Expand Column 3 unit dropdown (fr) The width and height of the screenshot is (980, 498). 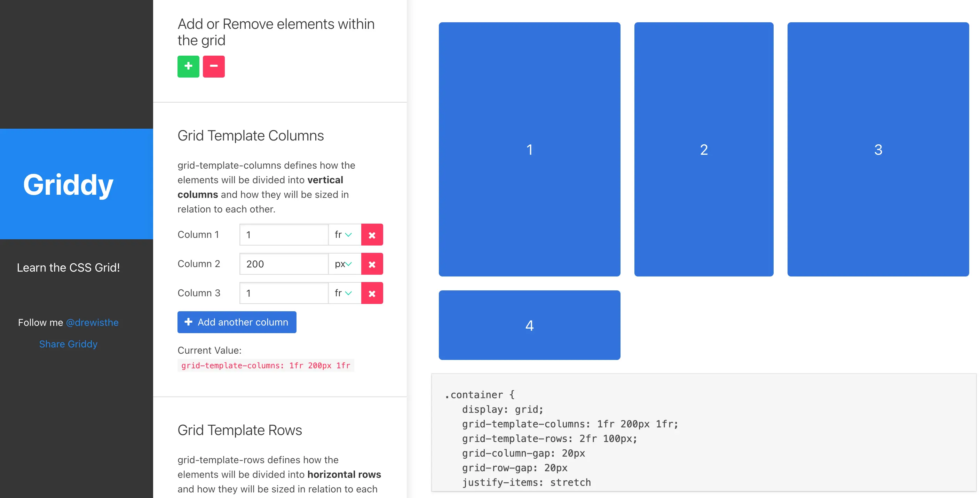(344, 293)
